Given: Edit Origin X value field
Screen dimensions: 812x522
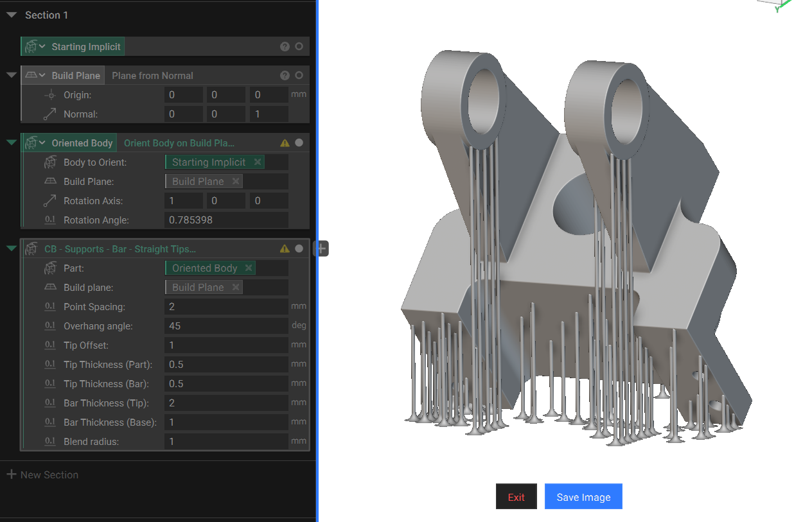Looking at the screenshot, I should [x=184, y=95].
